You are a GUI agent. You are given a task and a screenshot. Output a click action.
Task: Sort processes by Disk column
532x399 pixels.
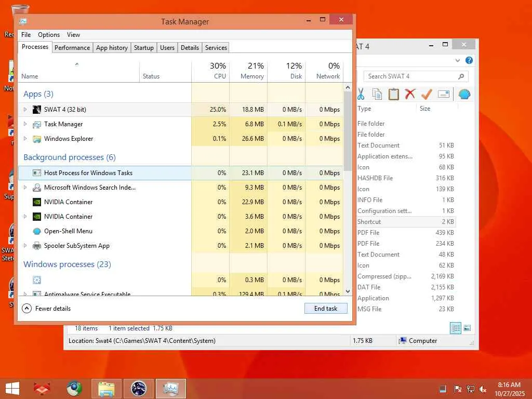click(287, 71)
